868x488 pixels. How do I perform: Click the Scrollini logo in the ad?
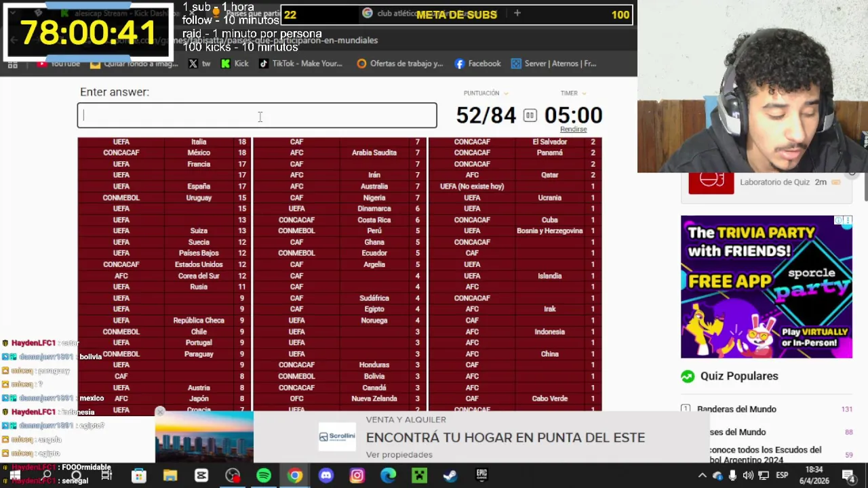pyautogui.click(x=337, y=436)
